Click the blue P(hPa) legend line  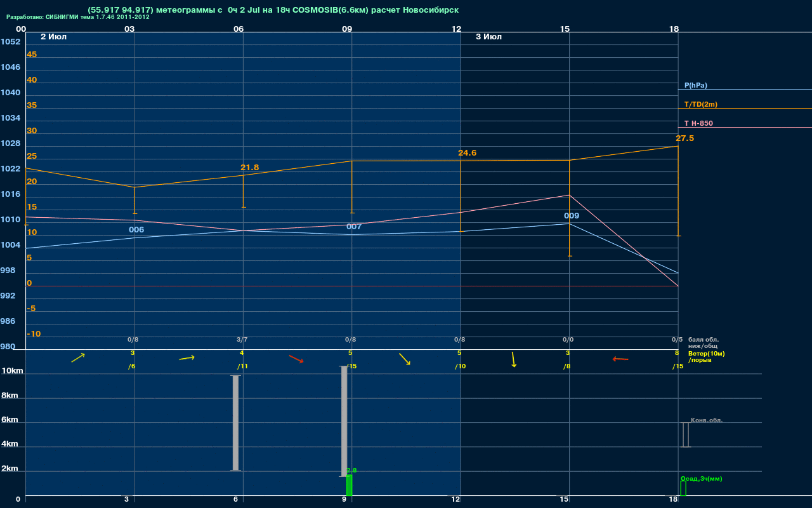pos(745,90)
